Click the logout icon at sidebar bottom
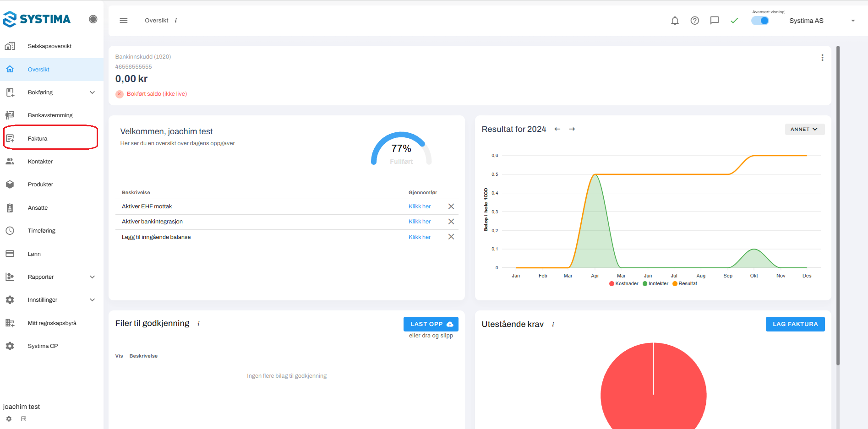Screen dimensions: 868x429 click(24, 419)
